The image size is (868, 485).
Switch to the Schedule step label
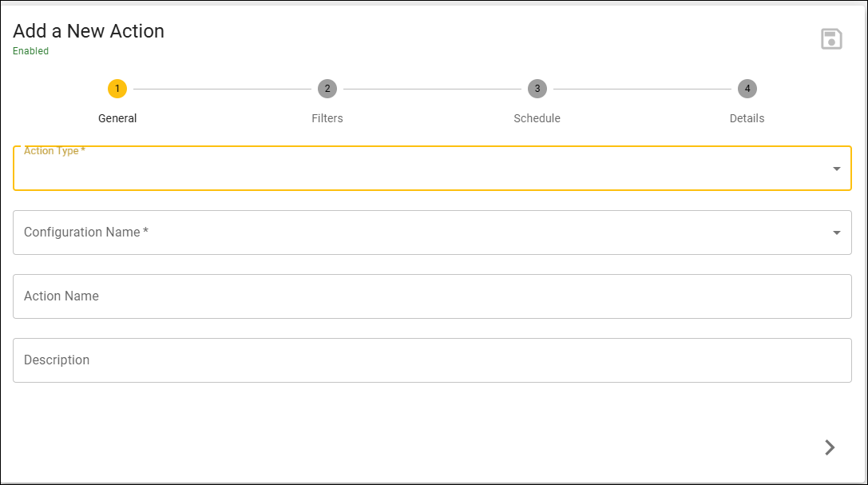[x=537, y=118]
